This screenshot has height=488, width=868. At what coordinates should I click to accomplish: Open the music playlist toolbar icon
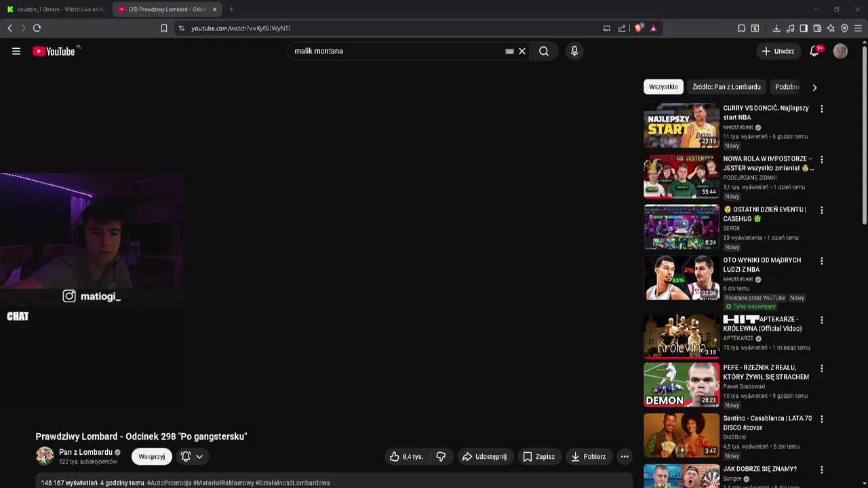click(x=790, y=28)
